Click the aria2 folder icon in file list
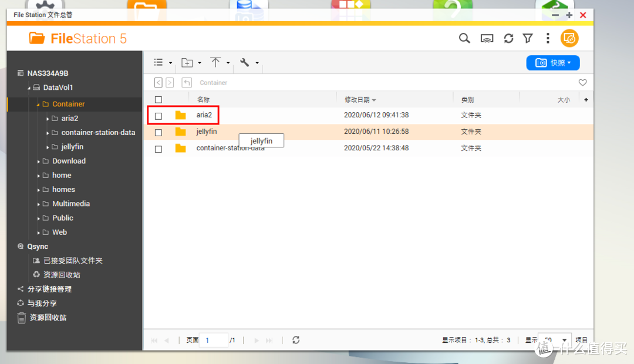The width and height of the screenshot is (634, 364). (x=180, y=115)
